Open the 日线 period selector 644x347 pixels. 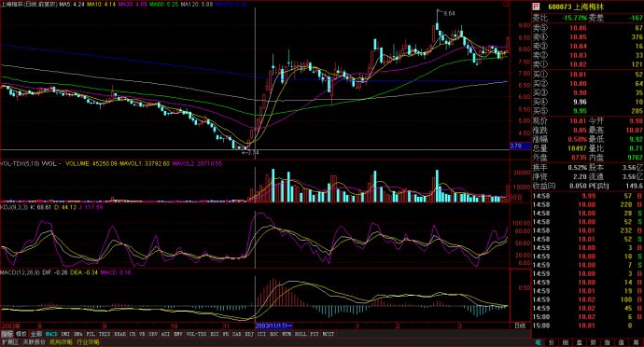coord(520,326)
